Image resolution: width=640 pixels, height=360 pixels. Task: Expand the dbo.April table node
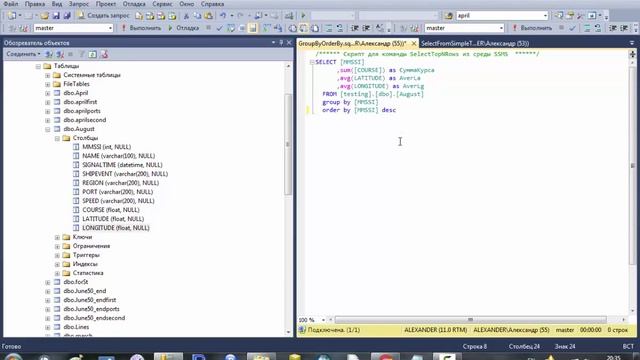(x=48, y=93)
